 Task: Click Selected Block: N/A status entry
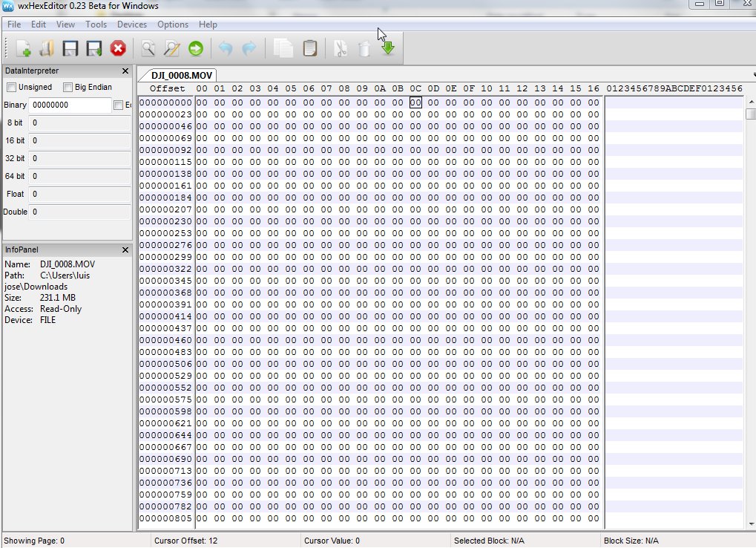[489, 541]
